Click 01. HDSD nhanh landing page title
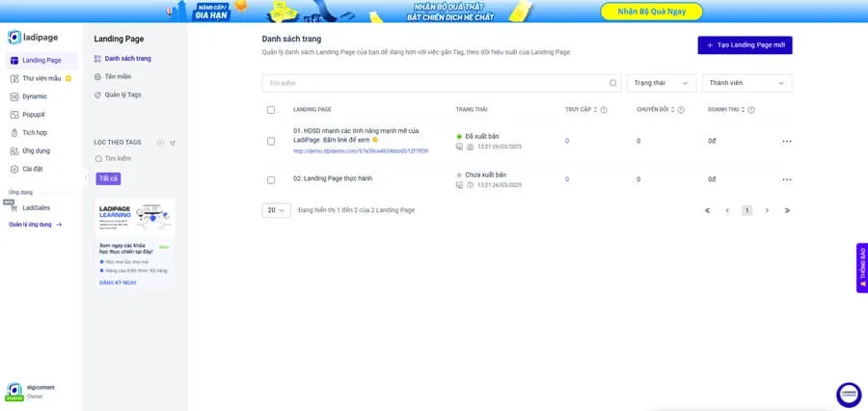This screenshot has height=411, width=868. [x=356, y=135]
